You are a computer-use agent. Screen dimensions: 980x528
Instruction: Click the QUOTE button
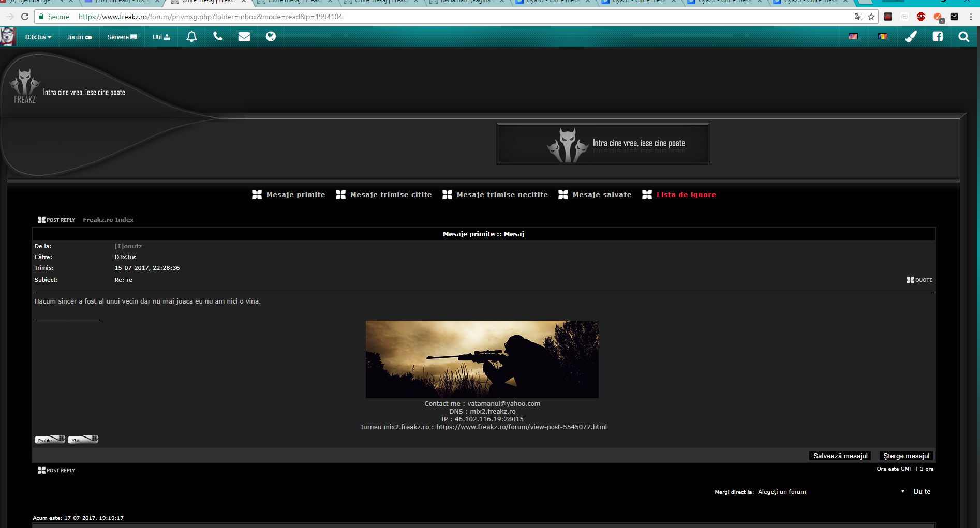click(x=919, y=280)
